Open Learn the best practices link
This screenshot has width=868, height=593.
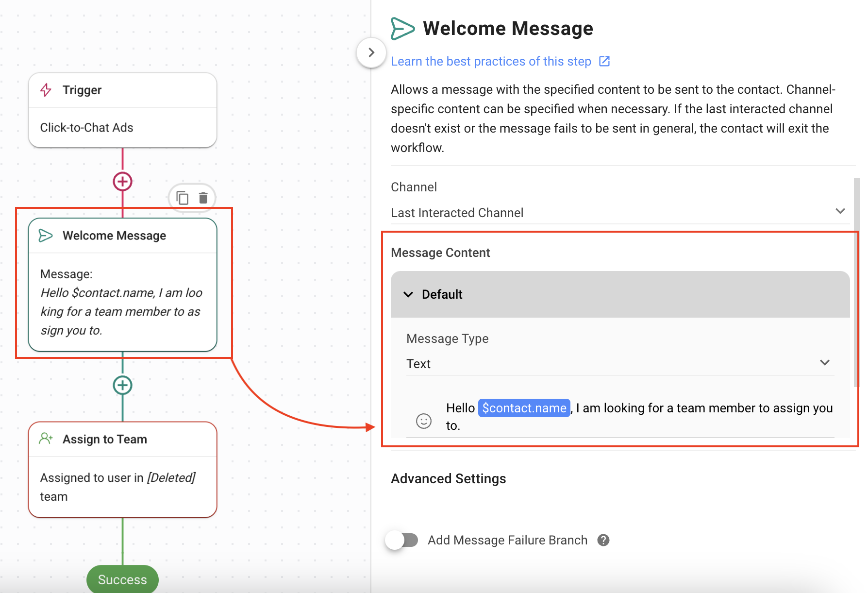click(x=490, y=61)
